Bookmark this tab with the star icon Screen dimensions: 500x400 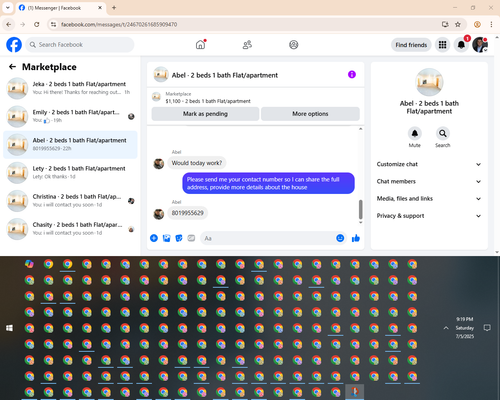click(458, 24)
